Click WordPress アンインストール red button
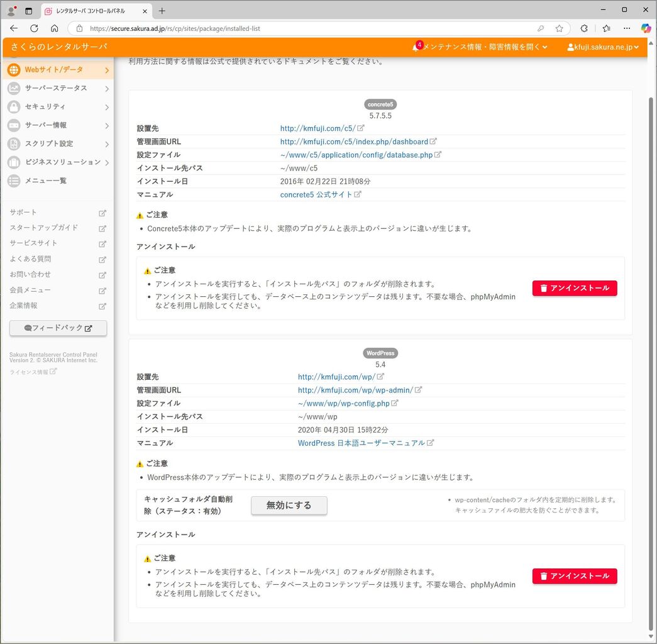The width and height of the screenshot is (657, 644). click(575, 576)
